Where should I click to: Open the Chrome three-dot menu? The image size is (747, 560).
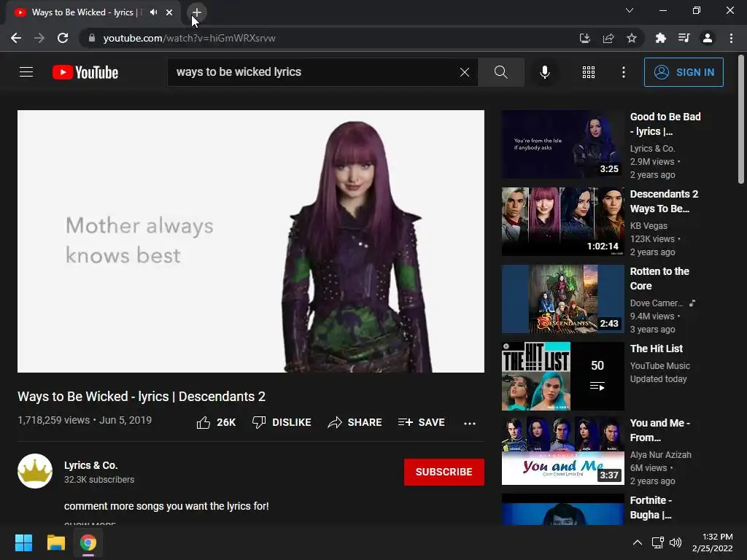pyautogui.click(x=731, y=38)
